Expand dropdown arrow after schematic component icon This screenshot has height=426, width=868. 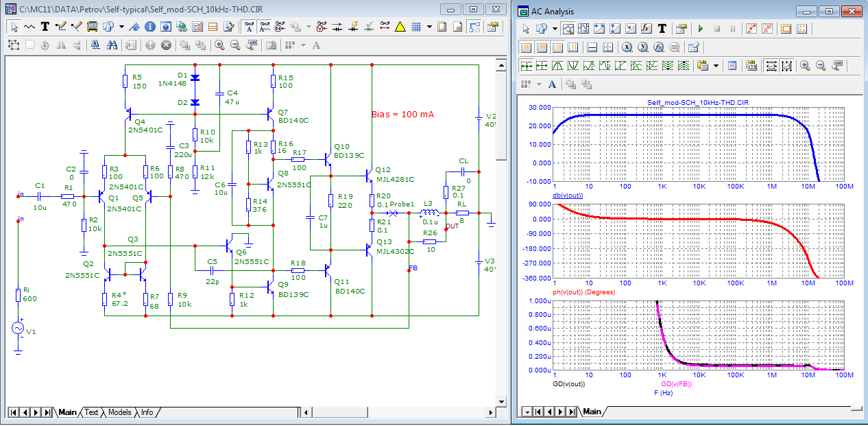click(x=121, y=27)
